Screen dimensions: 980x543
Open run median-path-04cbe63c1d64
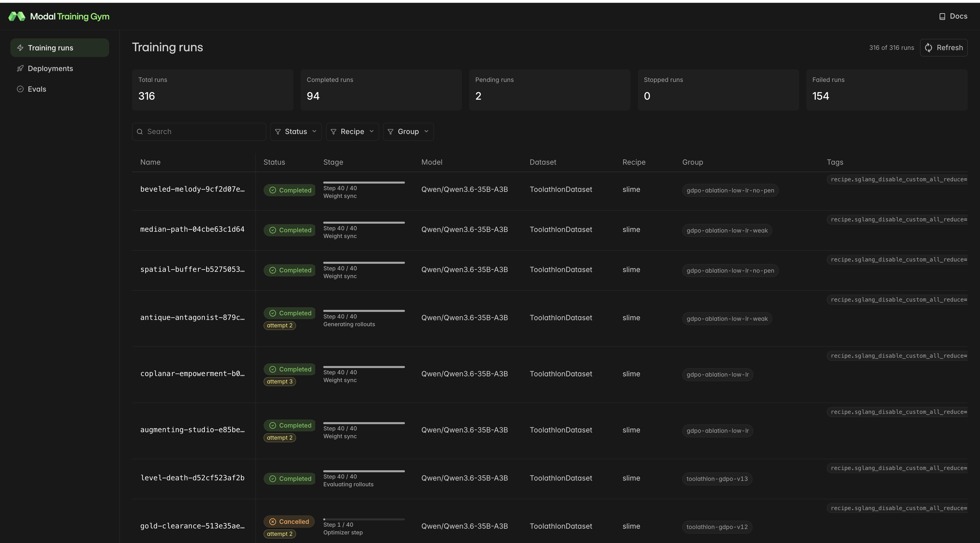click(x=193, y=229)
